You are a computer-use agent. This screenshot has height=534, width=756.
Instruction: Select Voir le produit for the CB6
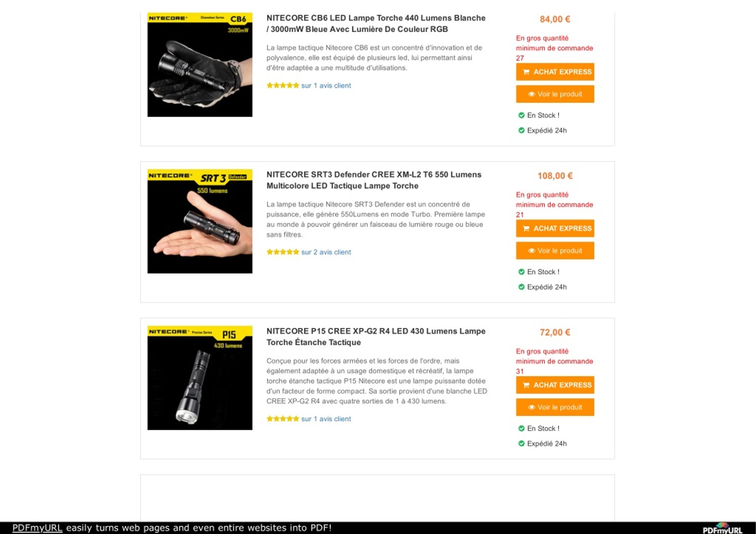pos(555,94)
